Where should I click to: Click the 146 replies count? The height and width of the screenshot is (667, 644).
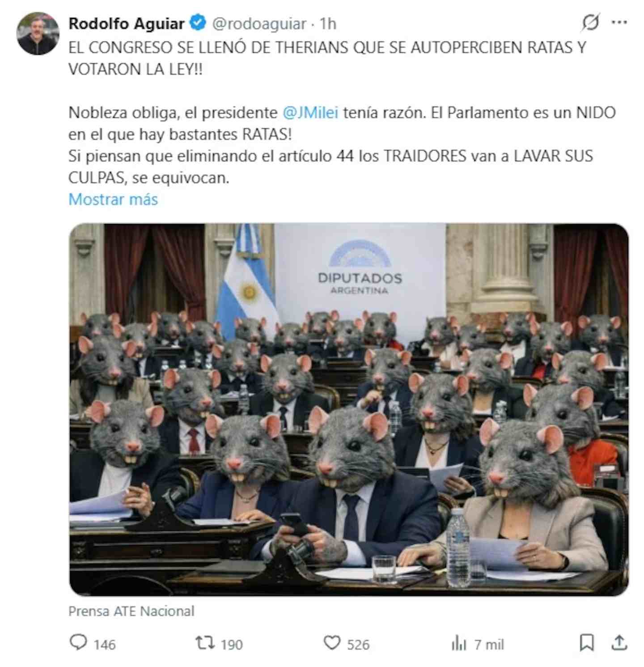click(x=105, y=645)
